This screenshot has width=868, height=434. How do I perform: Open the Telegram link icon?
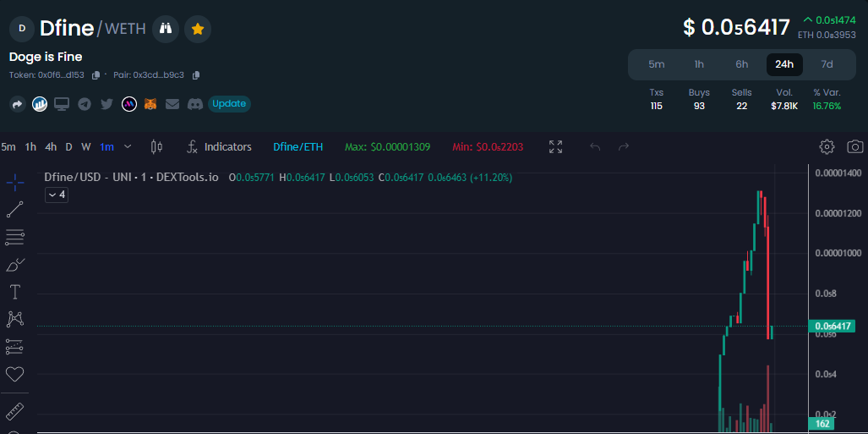pos(85,104)
